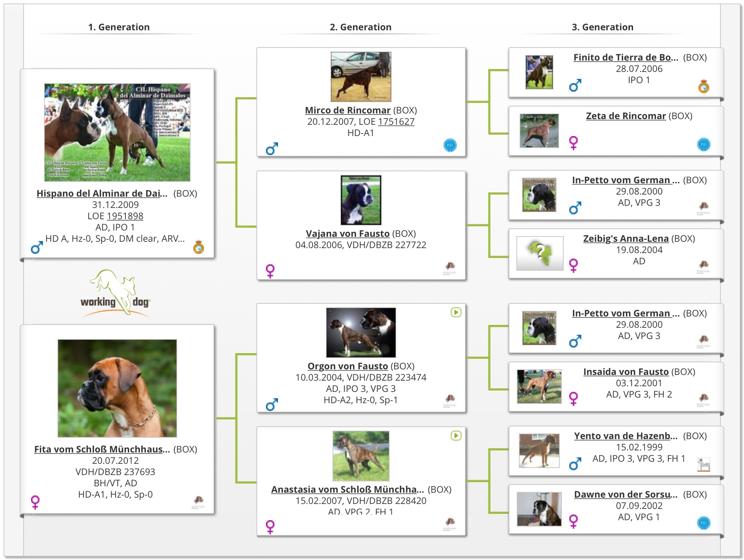Open Zeibig's Anna-Lena profile link
The width and height of the screenshot is (744, 560).
point(626,239)
